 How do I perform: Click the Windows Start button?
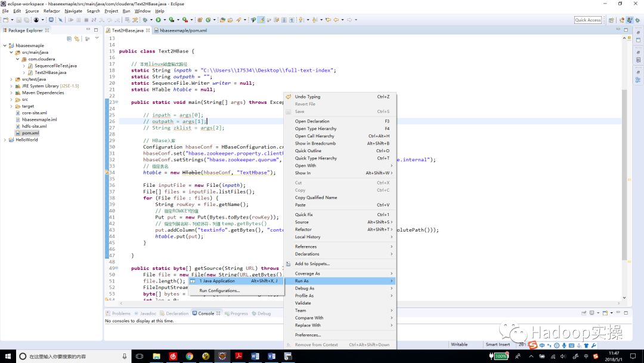pyautogui.click(x=8, y=356)
